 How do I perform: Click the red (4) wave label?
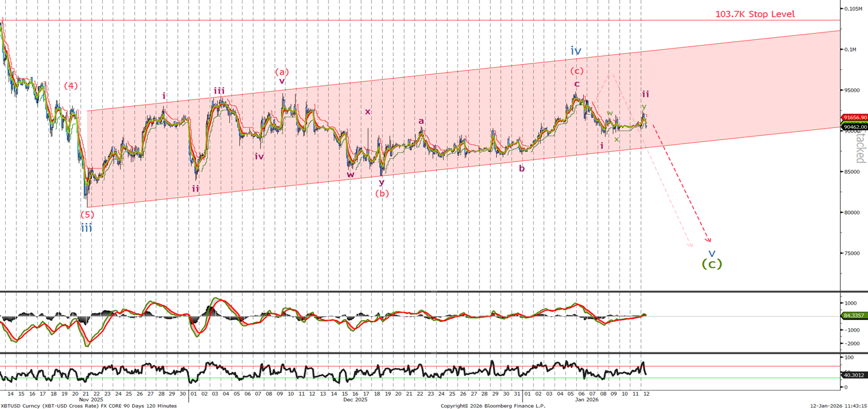[70, 86]
